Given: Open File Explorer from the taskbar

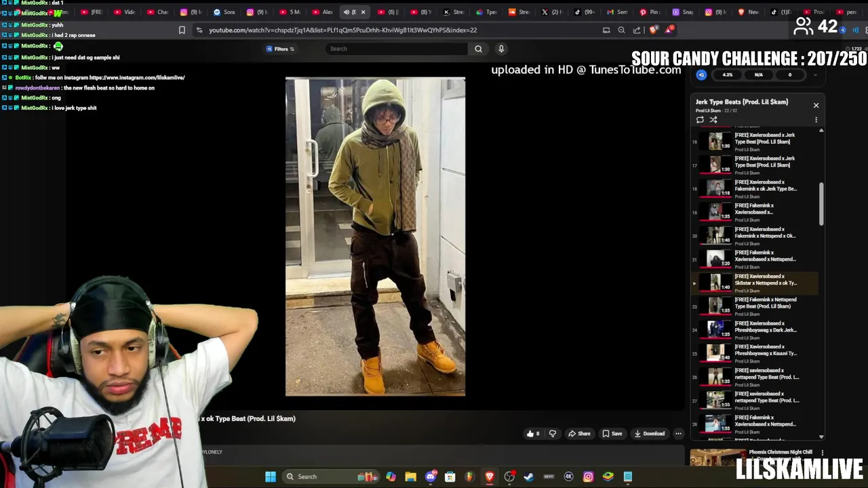Looking at the screenshot, I should click(410, 476).
